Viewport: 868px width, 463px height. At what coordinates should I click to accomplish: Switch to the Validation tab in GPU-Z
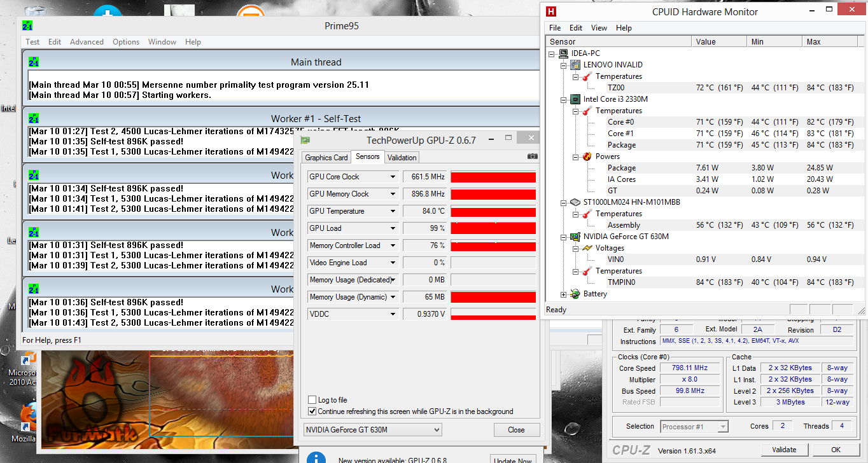pos(402,158)
